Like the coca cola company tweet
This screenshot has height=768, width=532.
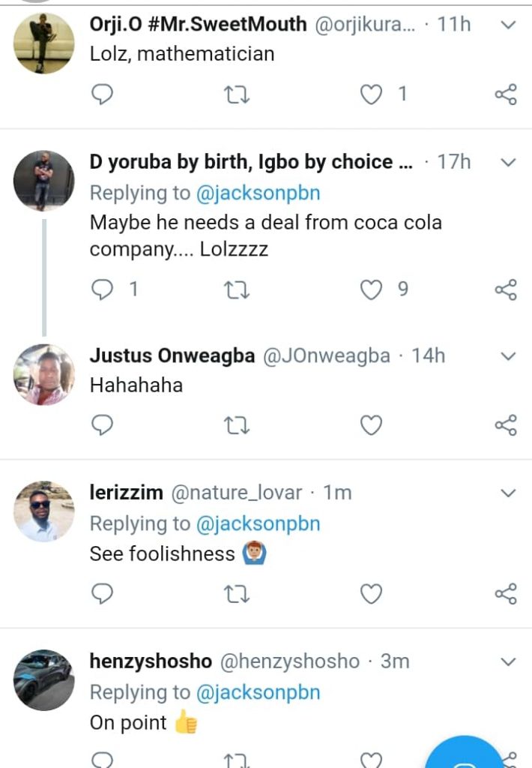click(372, 289)
